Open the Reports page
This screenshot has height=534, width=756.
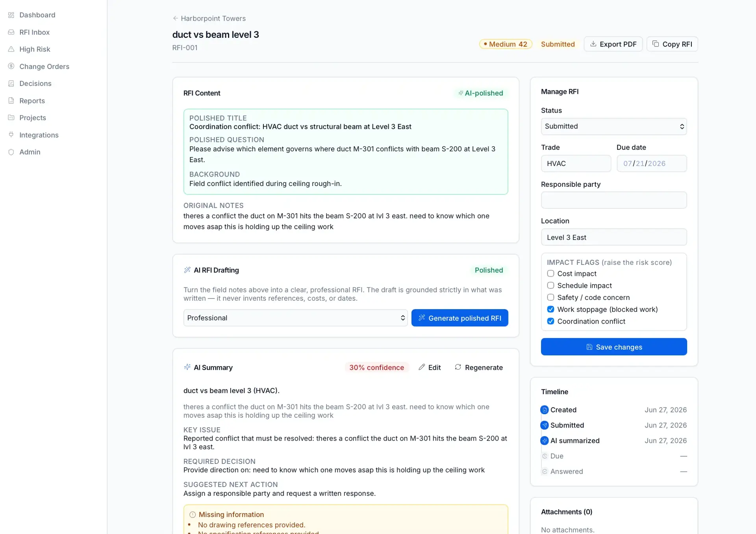tap(32, 100)
